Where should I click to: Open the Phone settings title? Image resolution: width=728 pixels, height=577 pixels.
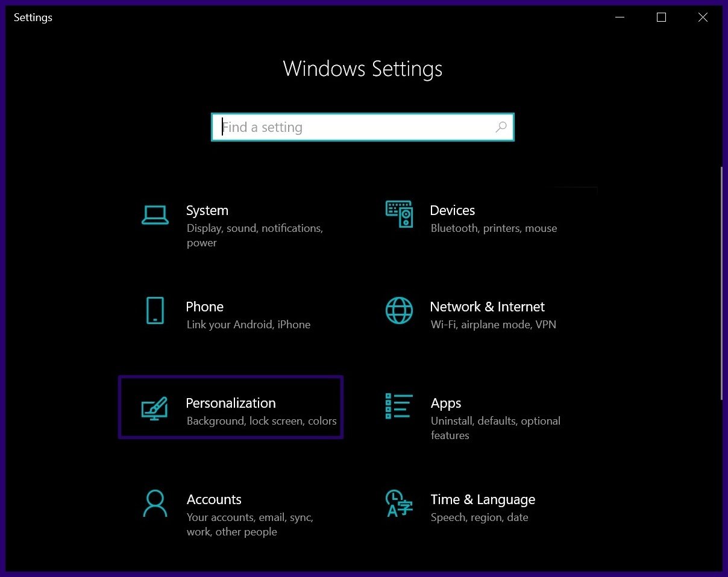(205, 307)
